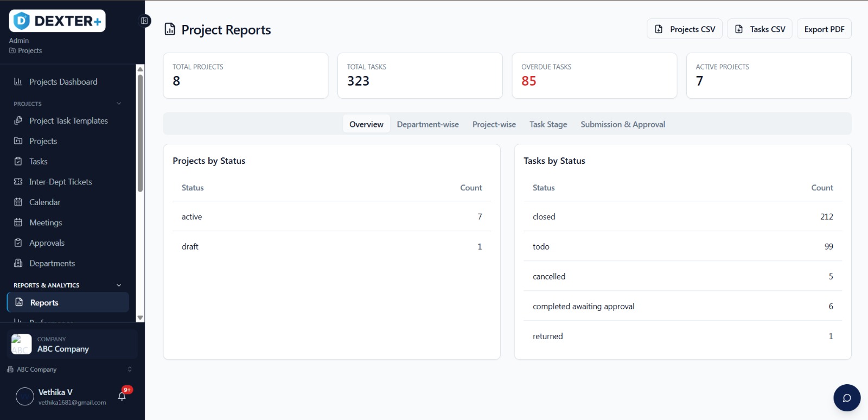The image size is (868, 420).
Task: Click the Meetings calendar icon
Action: pyautogui.click(x=18, y=222)
